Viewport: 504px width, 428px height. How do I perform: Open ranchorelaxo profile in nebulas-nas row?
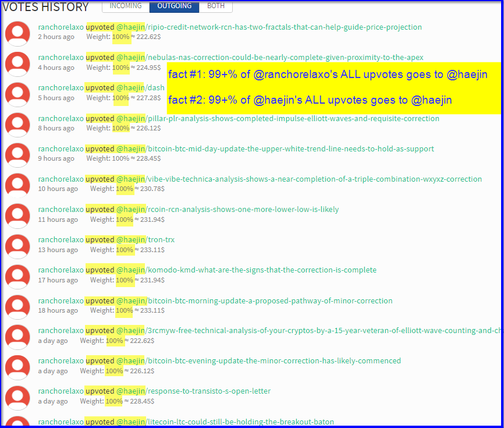(61, 57)
